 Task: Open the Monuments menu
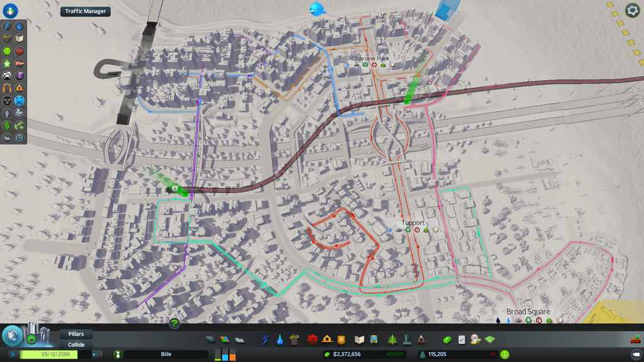(421, 339)
